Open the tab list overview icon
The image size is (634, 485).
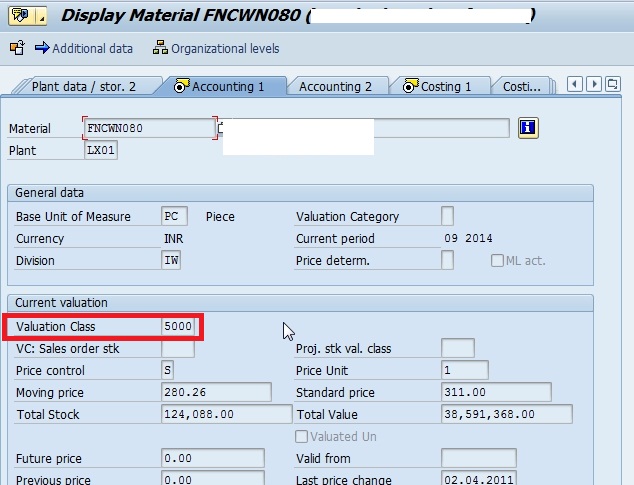tap(613, 85)
